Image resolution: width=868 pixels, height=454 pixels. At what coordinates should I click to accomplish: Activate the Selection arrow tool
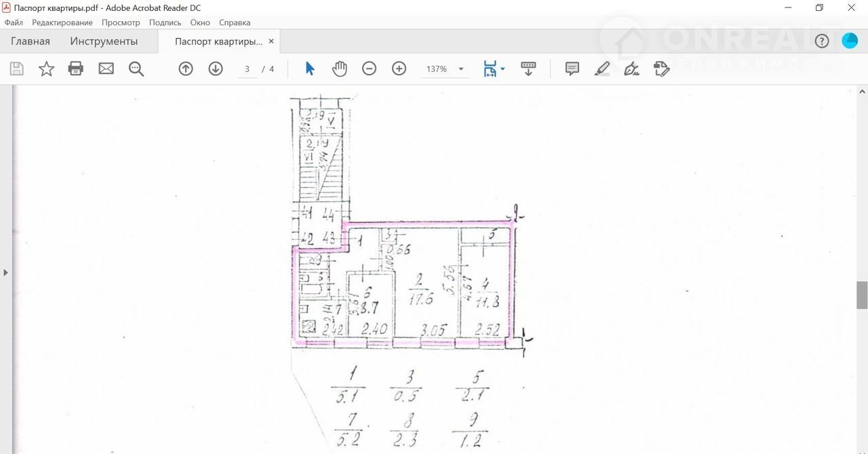point(310,68)
